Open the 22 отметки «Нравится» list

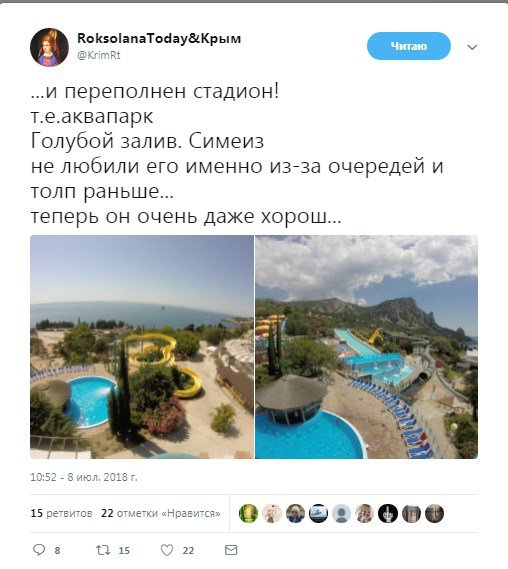tap(161, 513)
